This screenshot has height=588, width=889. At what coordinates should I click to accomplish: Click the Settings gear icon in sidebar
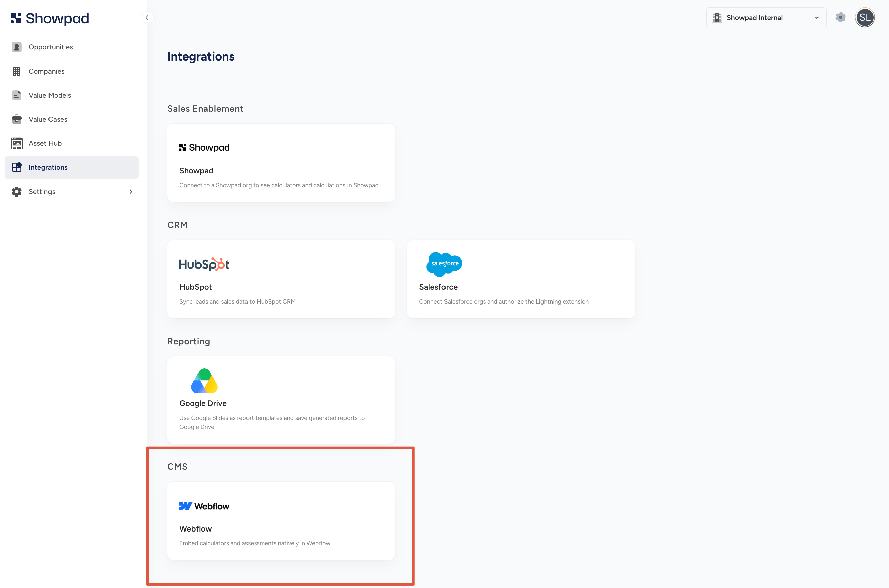[16, 191]
